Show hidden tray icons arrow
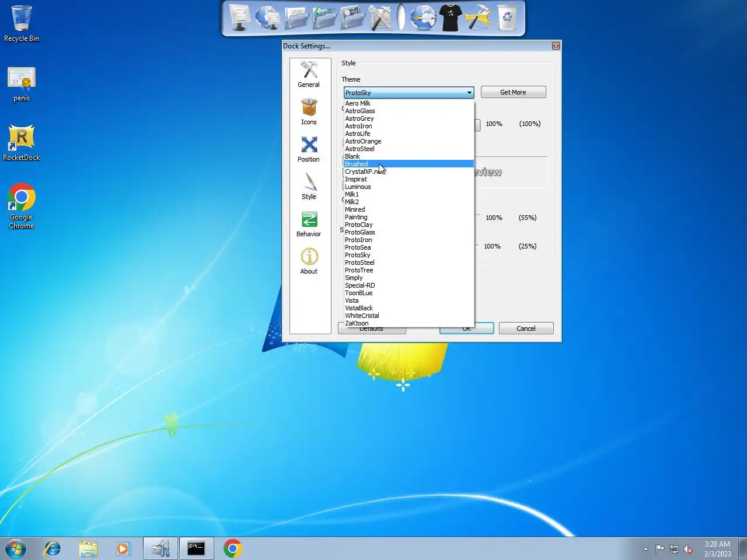 coord(645,549)
